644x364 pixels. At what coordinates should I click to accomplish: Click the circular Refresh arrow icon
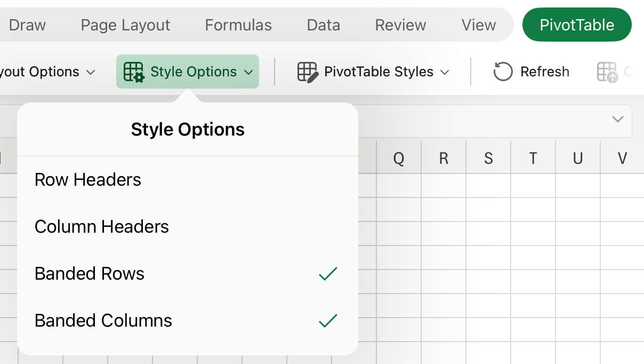click(502, 71)
